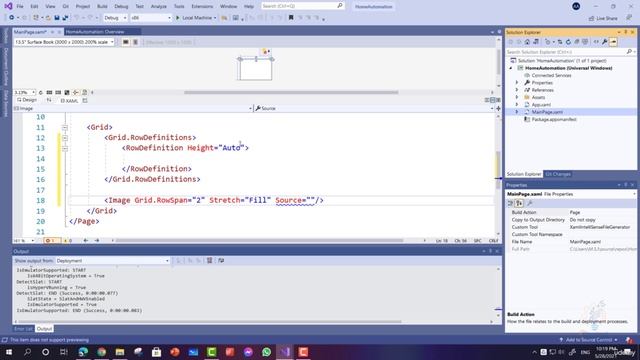640x360 pixels.
Task: Click Clear All icon in Output panel
Action: tap(209, 260)
